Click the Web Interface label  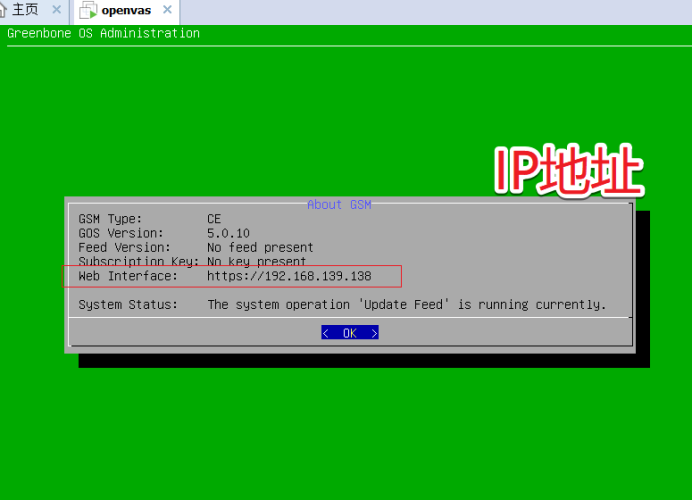128,276
